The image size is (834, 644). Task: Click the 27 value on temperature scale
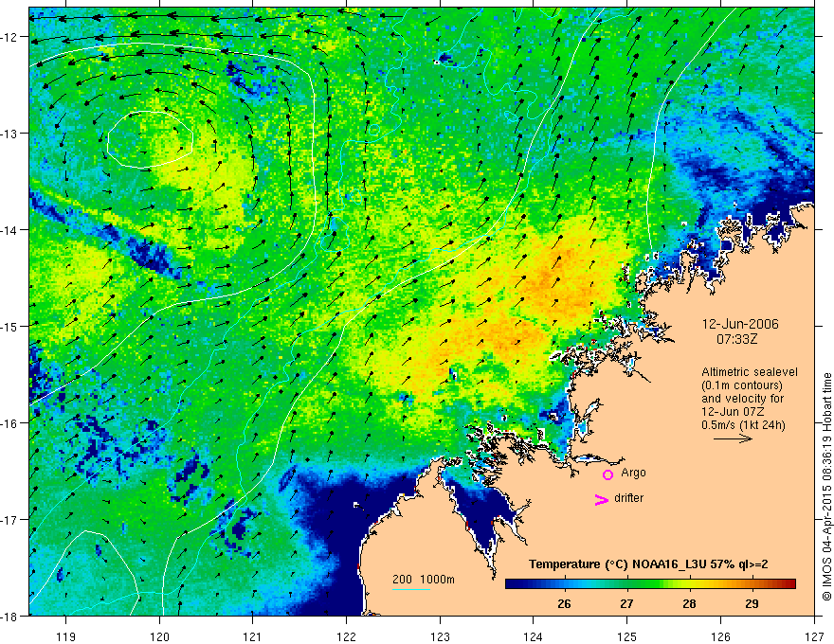627,603
